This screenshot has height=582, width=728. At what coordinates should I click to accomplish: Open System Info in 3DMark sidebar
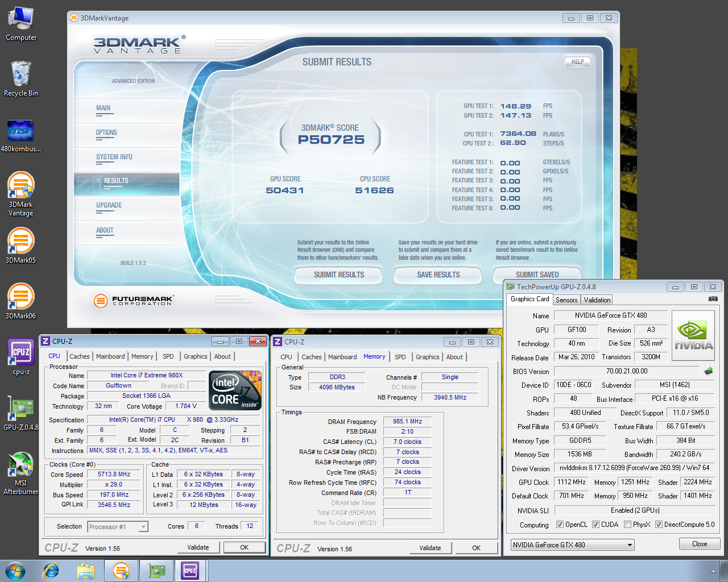click(114, 157)
